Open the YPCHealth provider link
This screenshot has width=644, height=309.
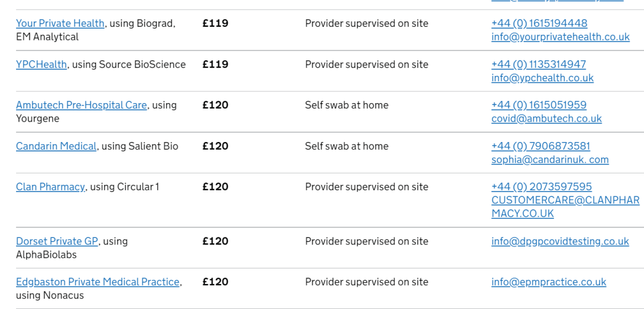tap(41, 64)
